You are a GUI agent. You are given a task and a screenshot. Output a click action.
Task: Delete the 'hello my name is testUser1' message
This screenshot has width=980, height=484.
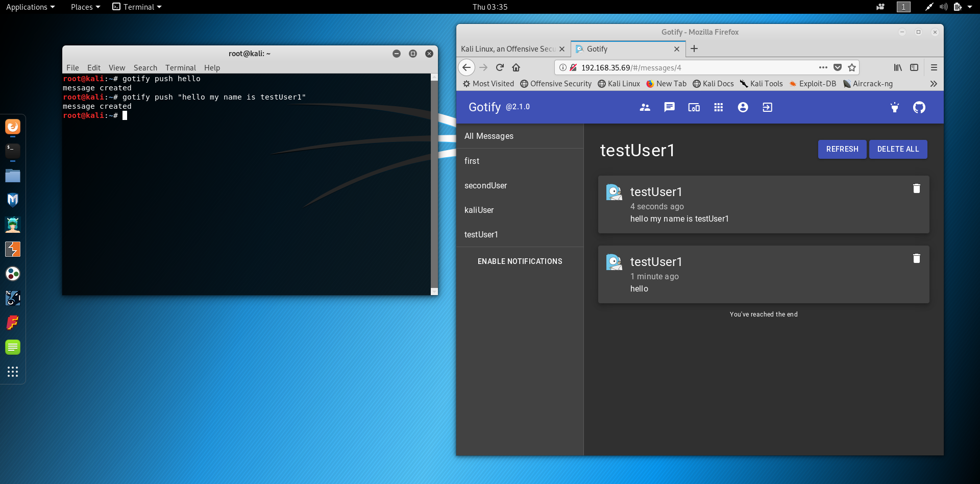click(916, 188)
